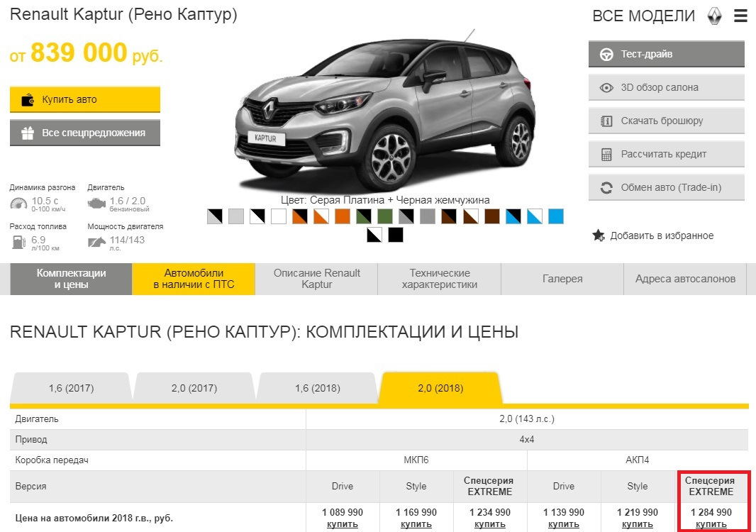Switch to the 1,6 (2018) tab

click(x=318, y=388)
